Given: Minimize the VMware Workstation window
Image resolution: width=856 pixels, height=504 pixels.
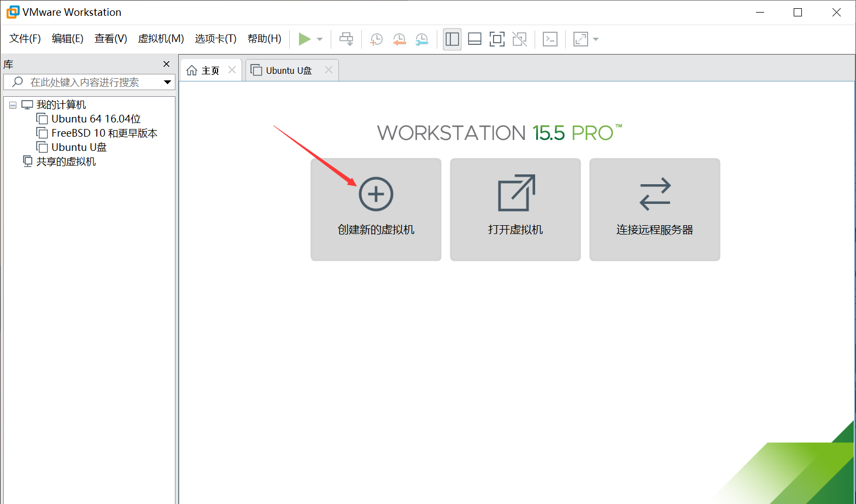Looking at the screenshot, I should pyautogui.click(x=760, y=12).
